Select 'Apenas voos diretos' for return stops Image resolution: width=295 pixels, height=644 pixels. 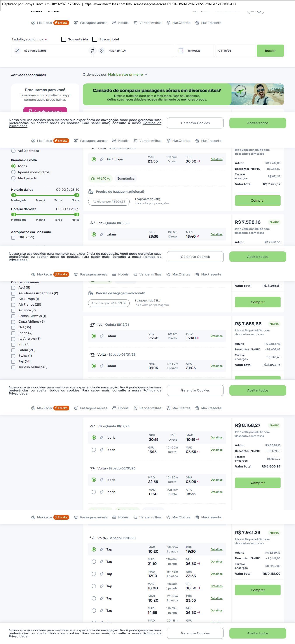(x=14, y=172)
